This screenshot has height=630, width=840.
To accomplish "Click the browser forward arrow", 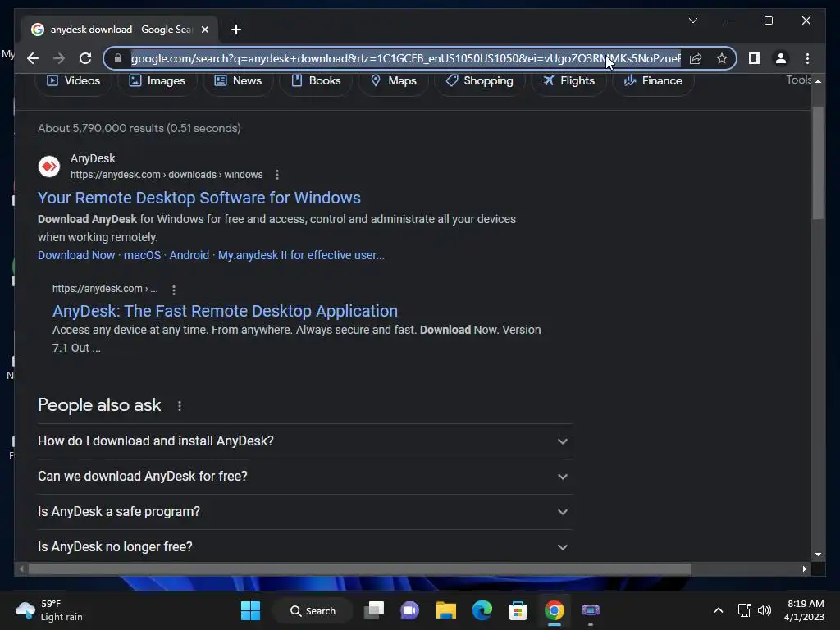I will (x=59, y=58).
